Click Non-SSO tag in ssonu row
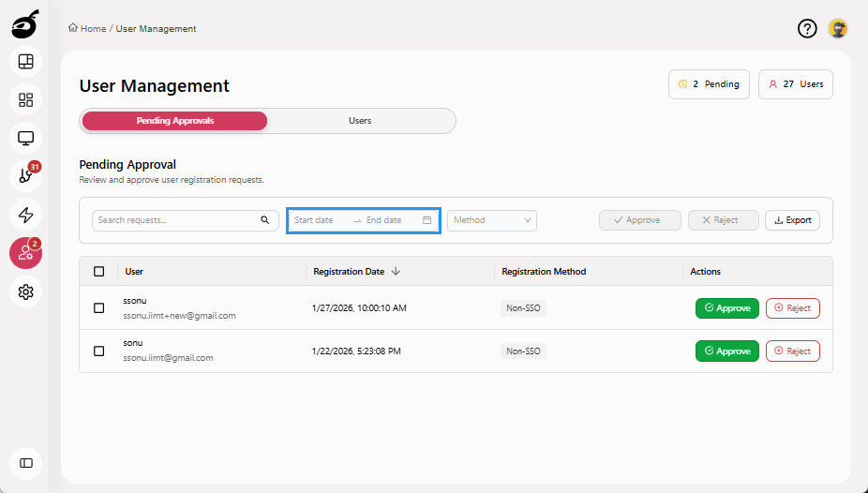 tap(523, 308)
